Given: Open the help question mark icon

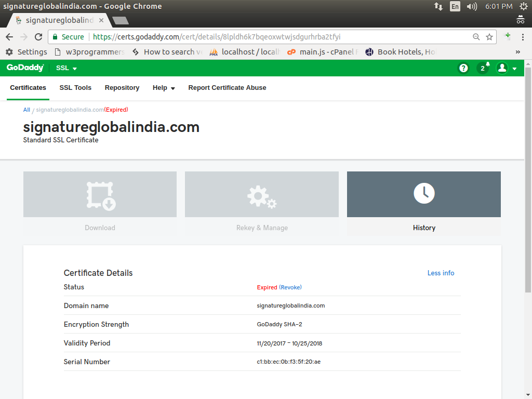Looking at the screenshot, I should coord(463,68).
